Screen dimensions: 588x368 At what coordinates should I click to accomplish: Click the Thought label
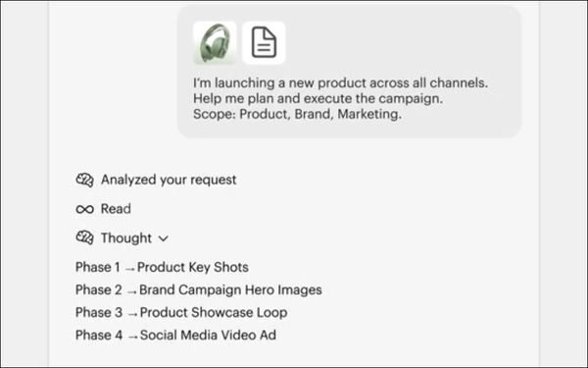click(x=126, y=238)
